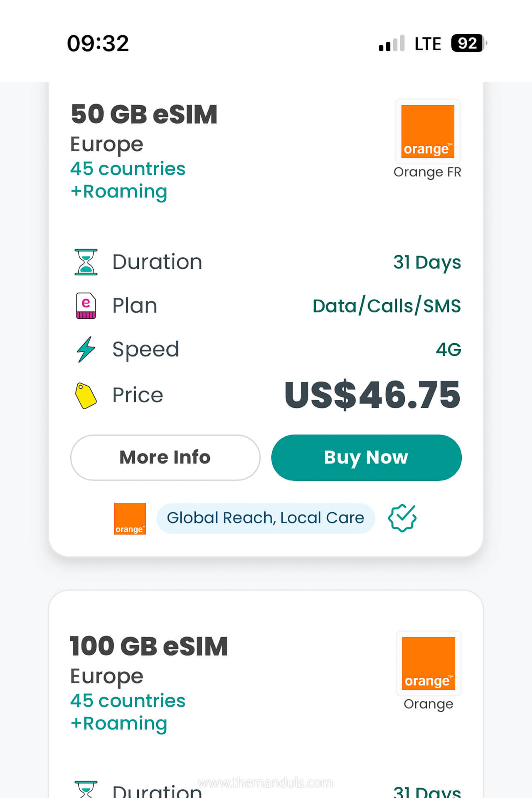This screenshot has height=798, width=532.
Task: Tap the eSIM Plan card icon
Action: pos(86,306)
